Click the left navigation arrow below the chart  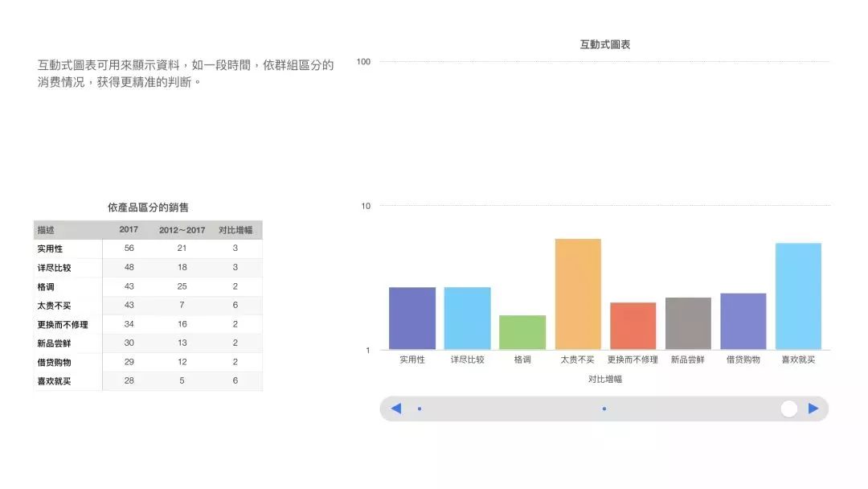point(395,409)
